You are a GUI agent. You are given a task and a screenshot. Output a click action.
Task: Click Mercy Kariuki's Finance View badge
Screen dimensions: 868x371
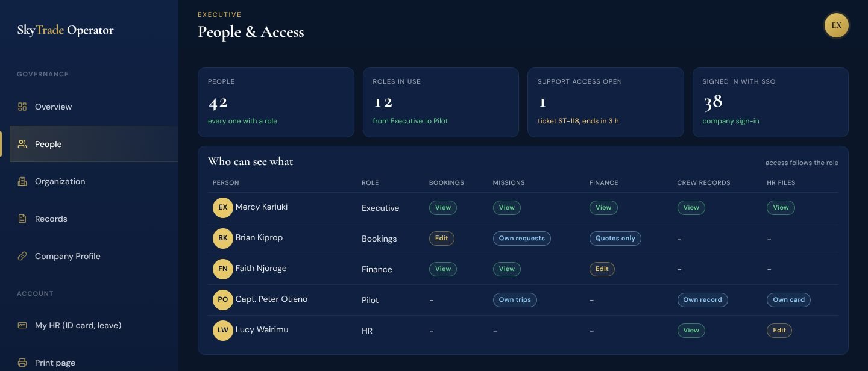point(603,207)
